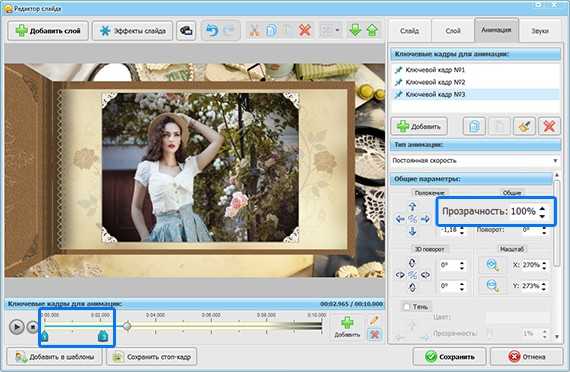Click the 'Прозрачность' 100% spinner arrows
570x372 pixels.
pos(542,212)
